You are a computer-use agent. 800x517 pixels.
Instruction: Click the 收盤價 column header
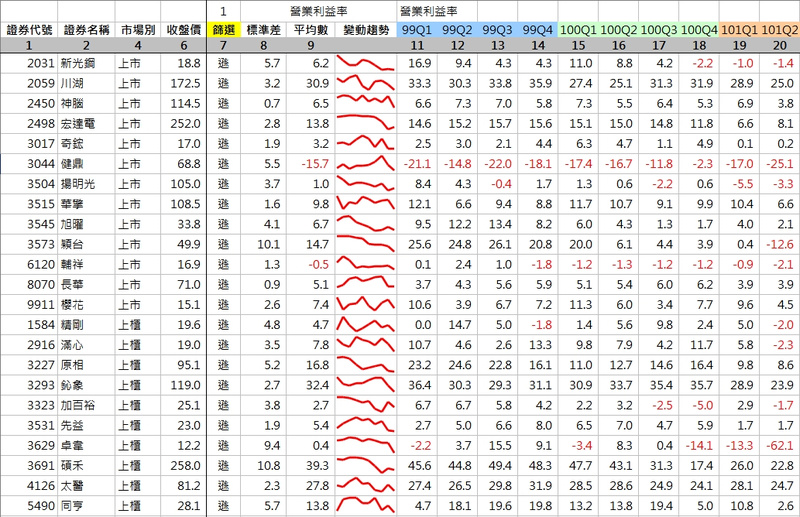(184, 30)
